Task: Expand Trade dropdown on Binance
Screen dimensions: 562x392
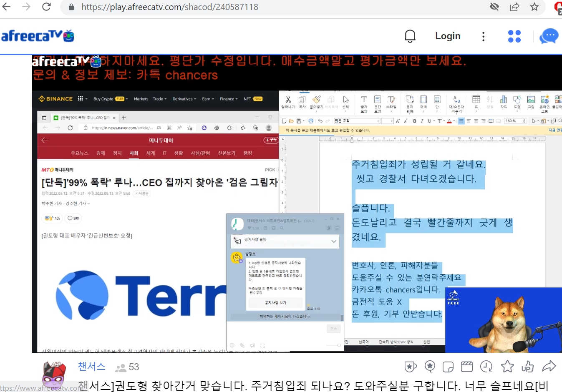Action: (x=159, y=99)
